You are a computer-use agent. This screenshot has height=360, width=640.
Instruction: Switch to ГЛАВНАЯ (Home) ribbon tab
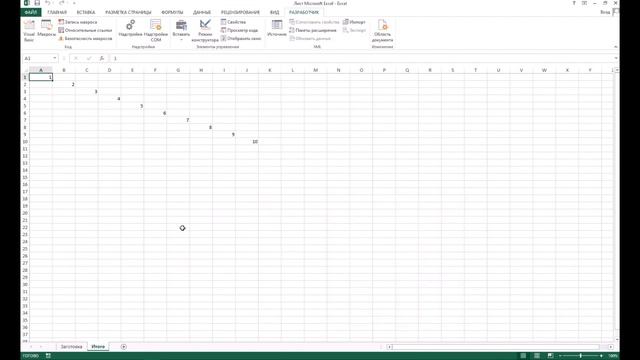click(x=57, y=12)
